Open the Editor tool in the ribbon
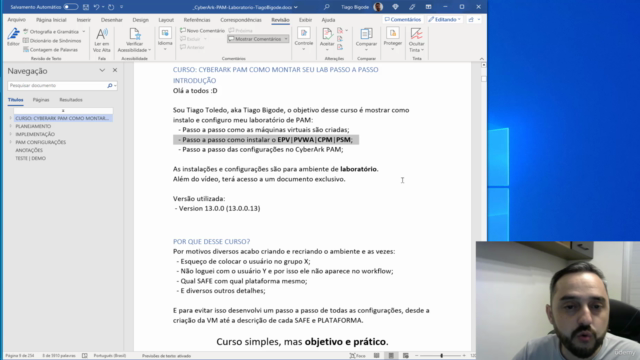The width and height of the screenshot is (640, 360). coord(13,37)
